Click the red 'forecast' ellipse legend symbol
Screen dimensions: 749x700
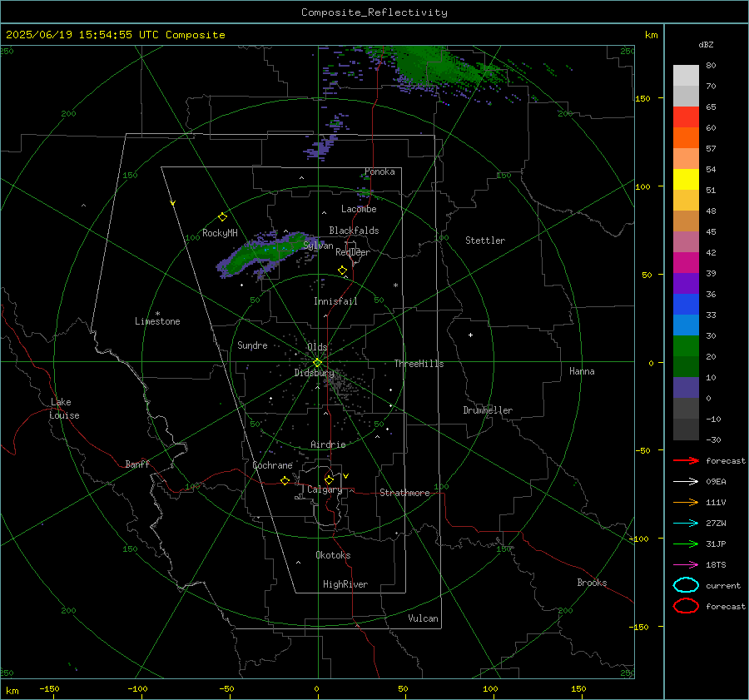[x=686, y=606]
